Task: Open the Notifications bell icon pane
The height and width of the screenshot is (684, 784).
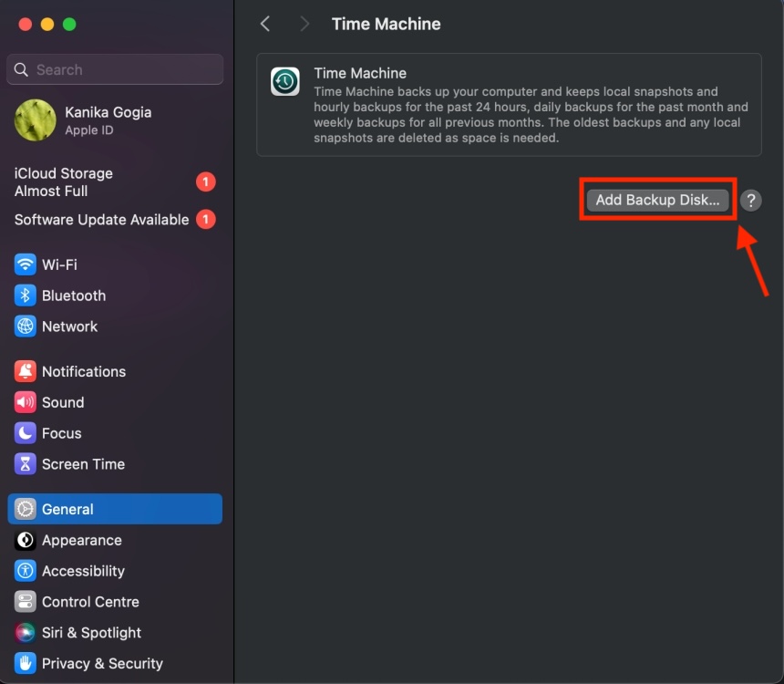Action: click(25, 371)
